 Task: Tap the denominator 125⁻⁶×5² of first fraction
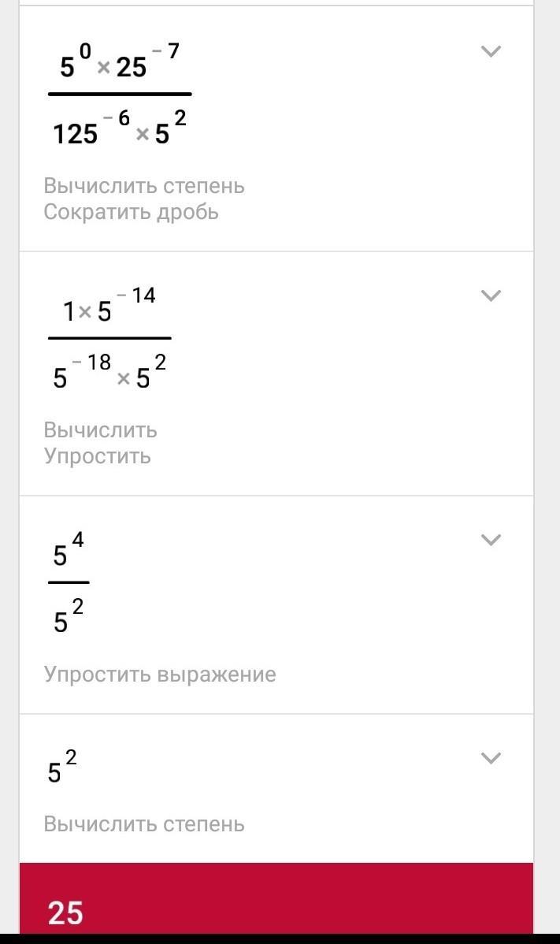pos(119,130)
